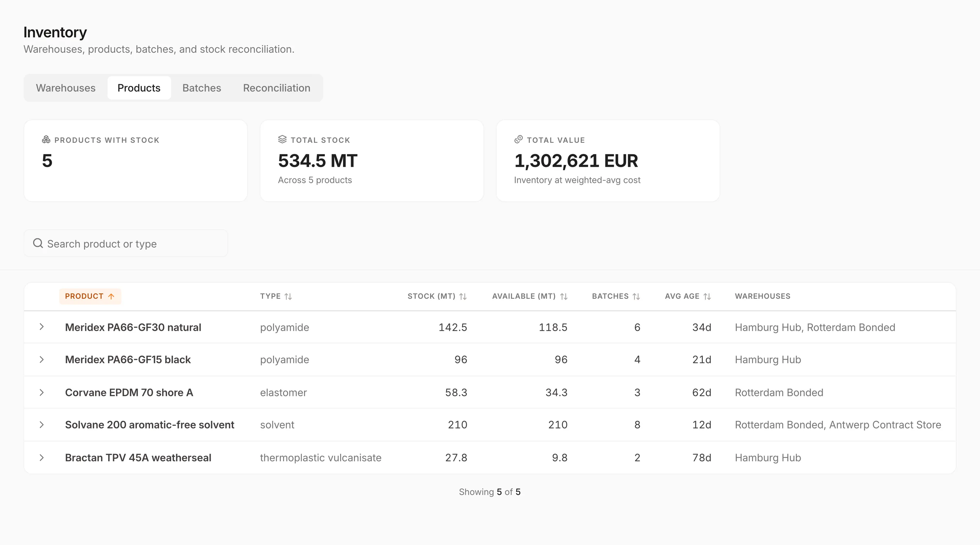
Task: Click the Total Stock layers icon
Action: [x=282, y=140]
